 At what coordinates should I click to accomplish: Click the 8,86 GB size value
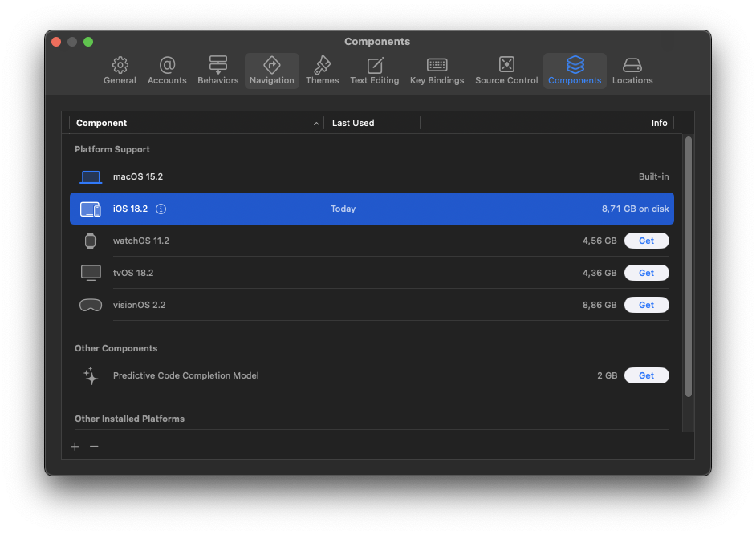coord(600,305)
